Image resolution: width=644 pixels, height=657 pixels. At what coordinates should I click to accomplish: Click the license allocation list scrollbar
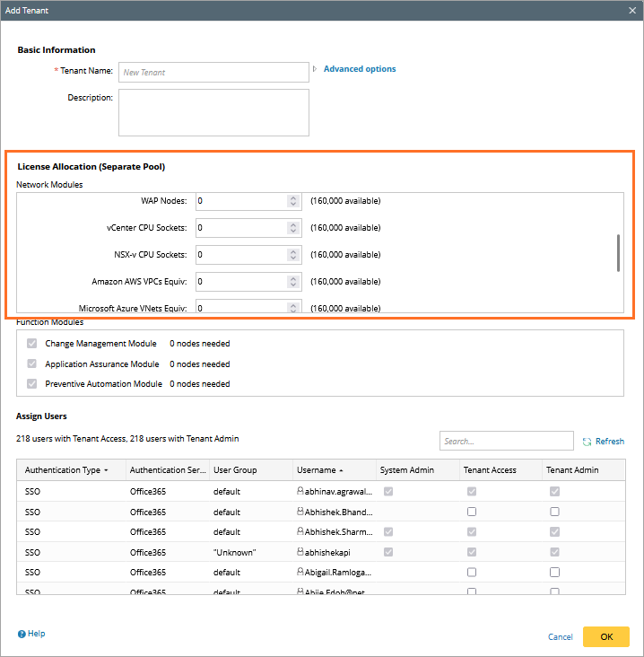[618, 252]
